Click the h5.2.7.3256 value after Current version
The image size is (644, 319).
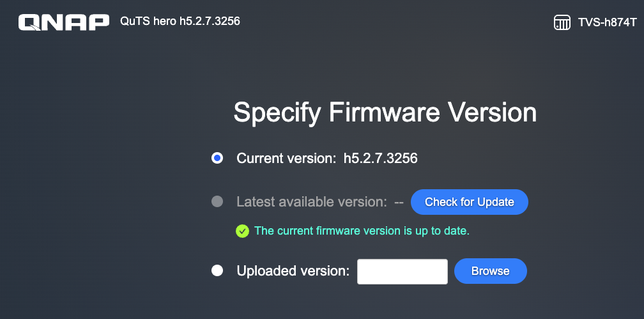(x=380, y=159)
